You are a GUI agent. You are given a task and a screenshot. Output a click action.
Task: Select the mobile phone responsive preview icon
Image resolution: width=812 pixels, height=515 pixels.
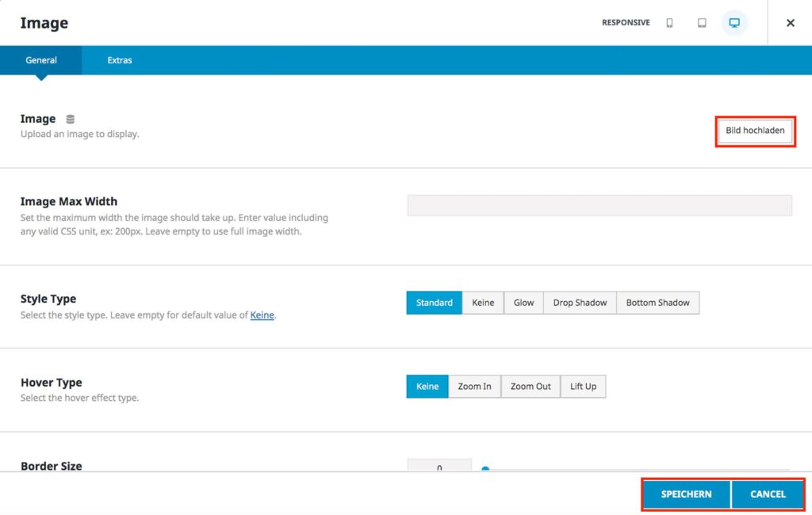(669, 23)
